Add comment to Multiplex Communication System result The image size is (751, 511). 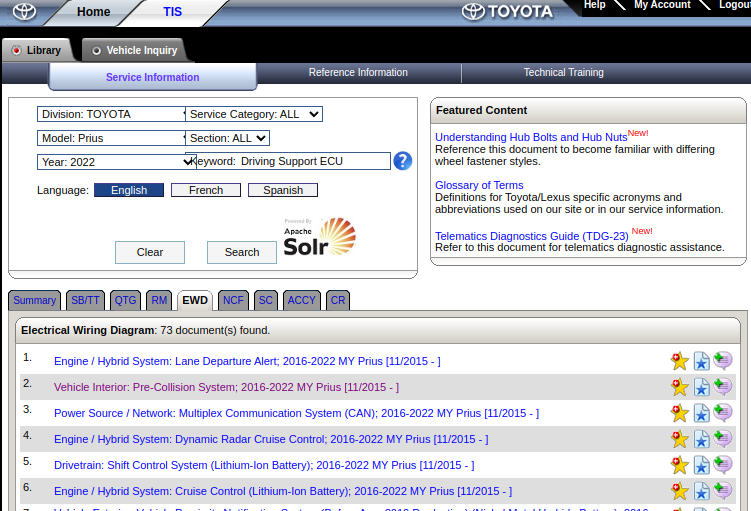[723, 412]
